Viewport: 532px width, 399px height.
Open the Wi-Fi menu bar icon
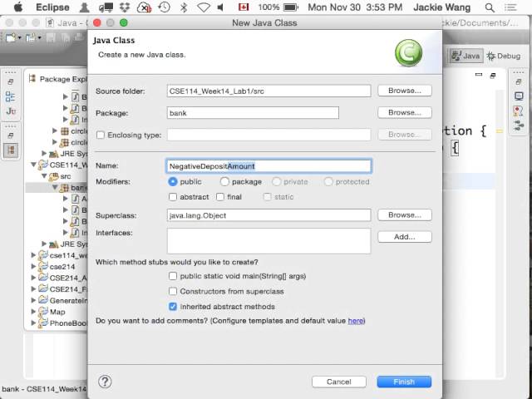pyautogui.click(x=204, y=7)
